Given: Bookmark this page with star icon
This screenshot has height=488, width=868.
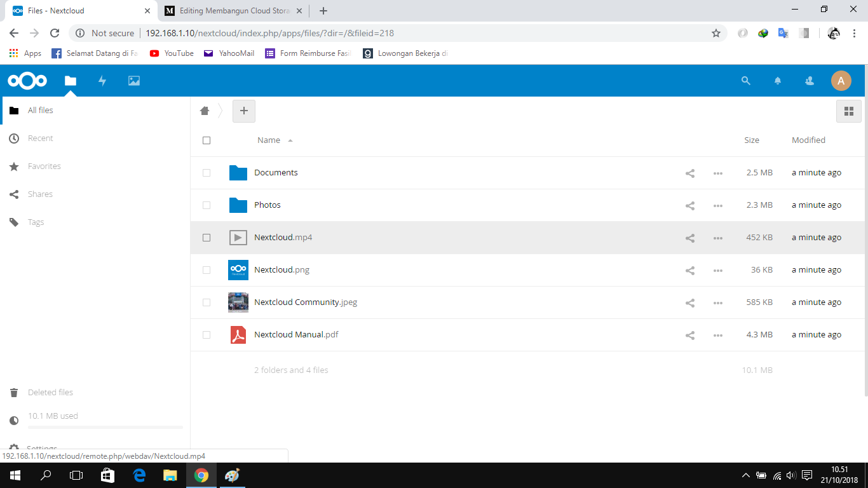Looking at the screenshot, I should pos(716,33).
